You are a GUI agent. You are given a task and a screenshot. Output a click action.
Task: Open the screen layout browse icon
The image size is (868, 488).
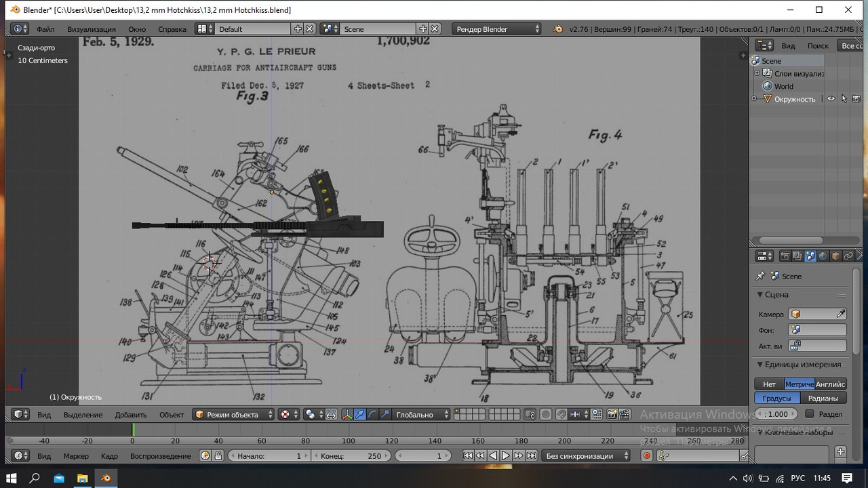click(x=204, y=29)
